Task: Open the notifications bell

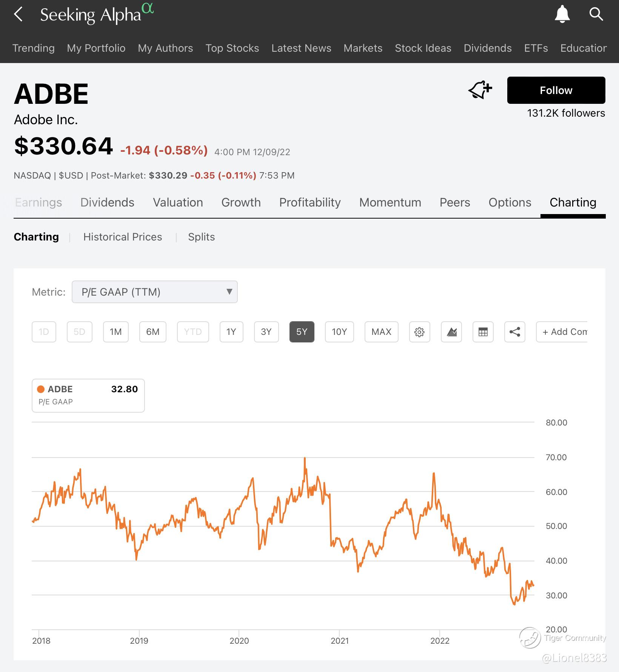Action: click(562, 14)
